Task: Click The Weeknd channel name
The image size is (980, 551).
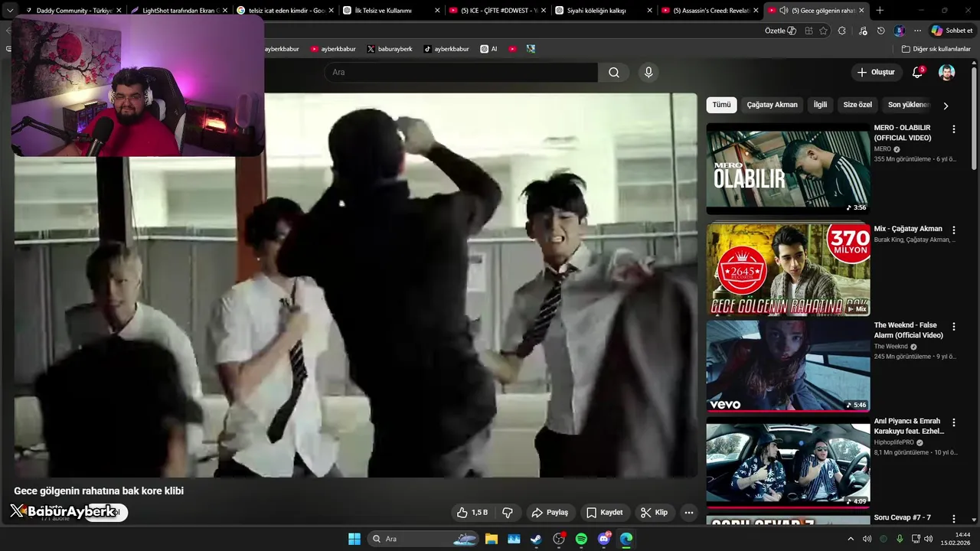Action: 891,347
